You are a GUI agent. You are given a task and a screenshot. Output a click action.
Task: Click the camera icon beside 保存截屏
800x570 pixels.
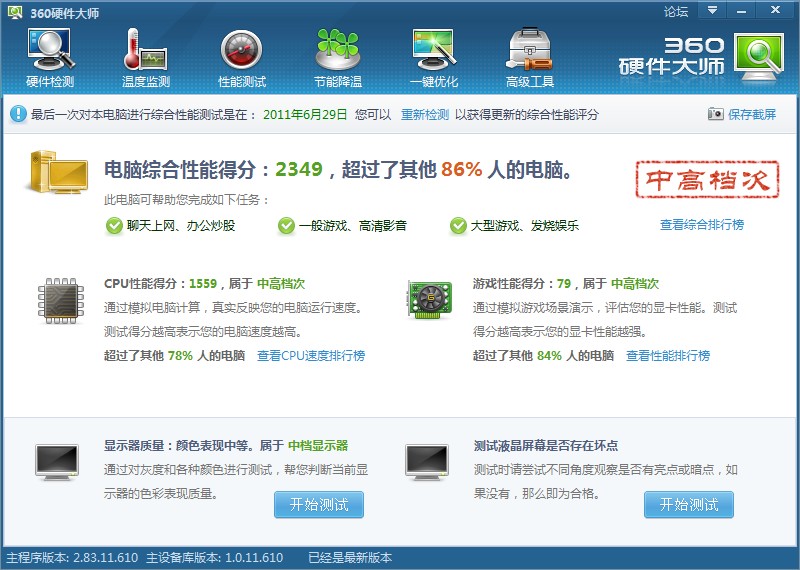coord(715,114)
